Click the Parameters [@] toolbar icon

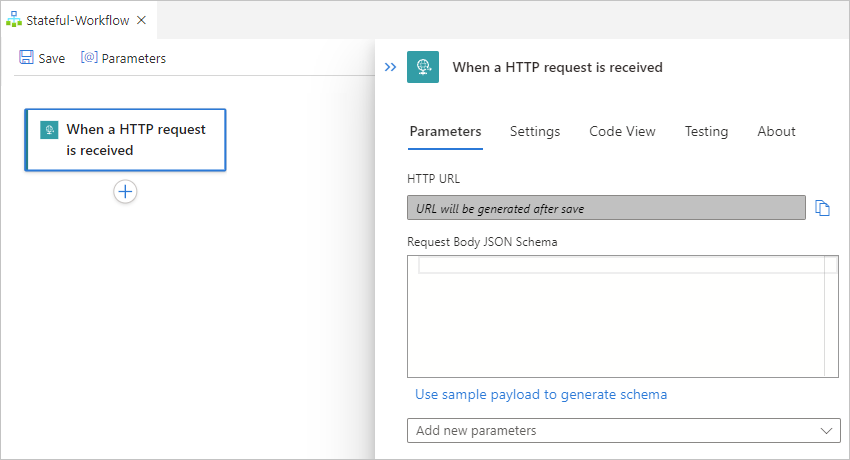[89, 58]
